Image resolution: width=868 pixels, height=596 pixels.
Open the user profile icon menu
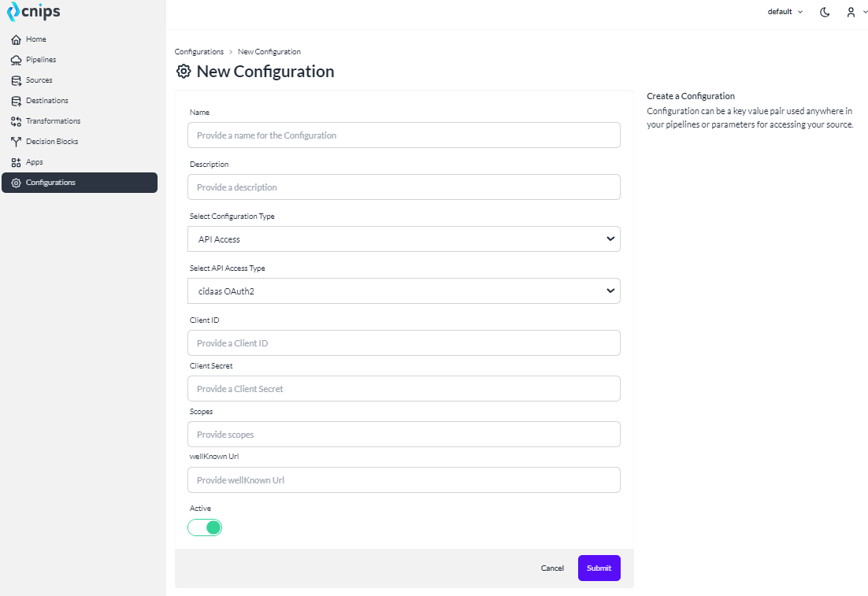851,12
